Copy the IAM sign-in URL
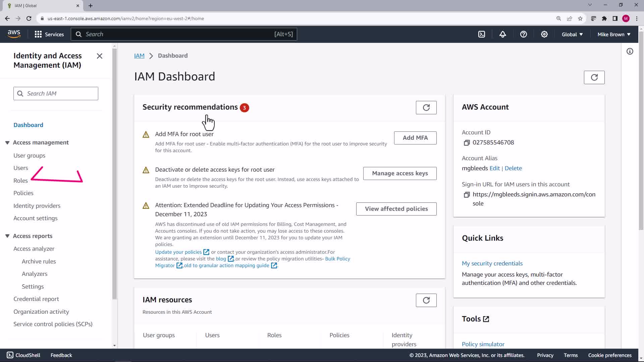Screen dimensions: 644x362 point(467,195)
